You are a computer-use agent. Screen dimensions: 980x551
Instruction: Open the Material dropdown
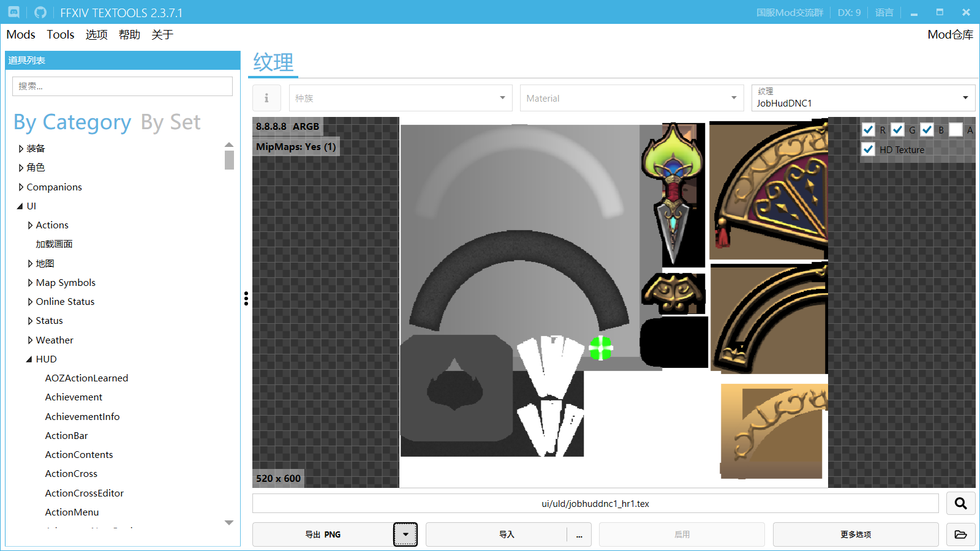632,98
